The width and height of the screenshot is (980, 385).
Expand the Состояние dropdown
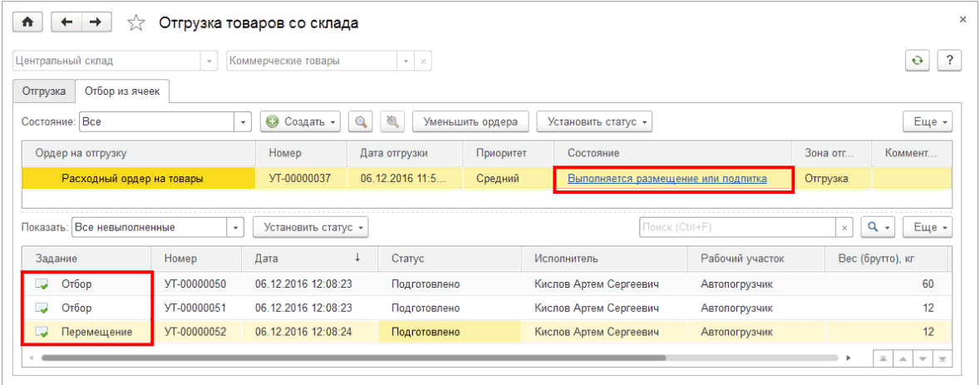(x=244, y=121)
